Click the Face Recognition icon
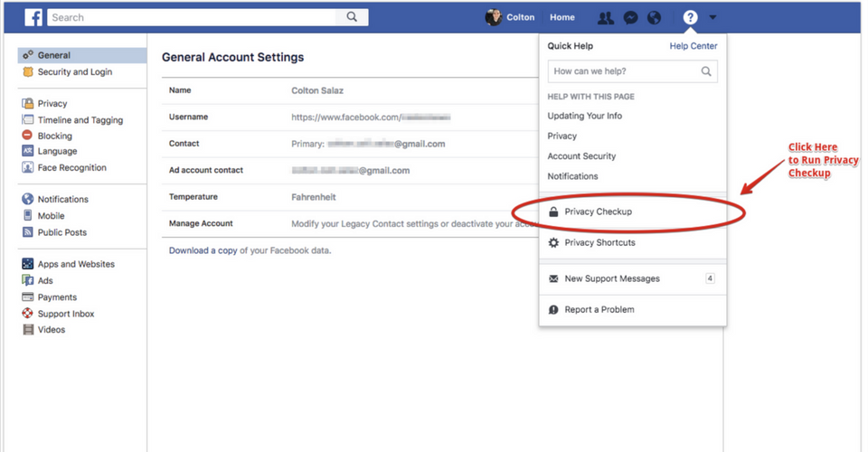This screenshot has height=452, width=868. (28, 167)
